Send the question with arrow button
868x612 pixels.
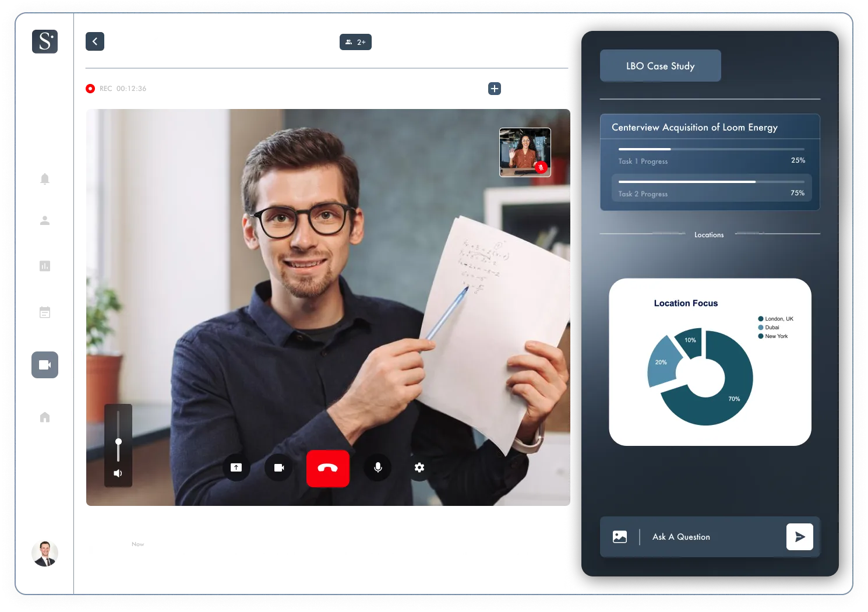tap(799, 537)
